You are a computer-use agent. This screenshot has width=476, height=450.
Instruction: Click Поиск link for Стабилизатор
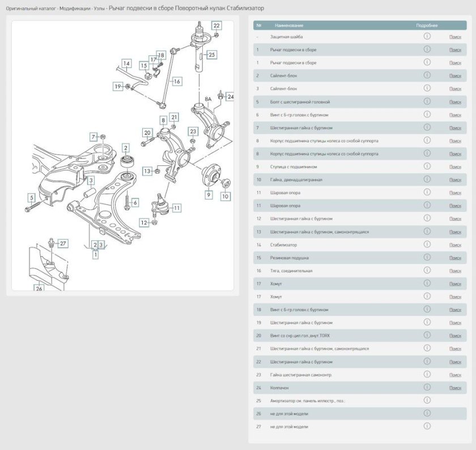[455, 245]
